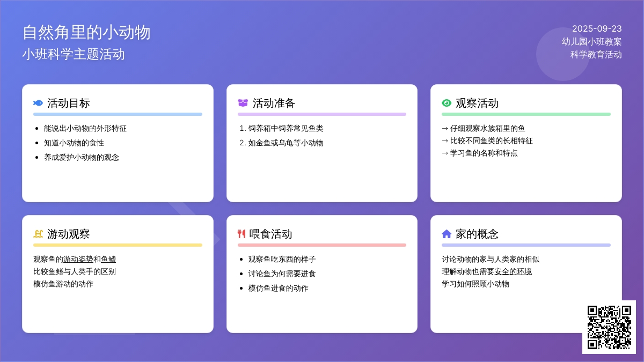Open the underlined 游动姿势 link
Image resolution: width=644 pixels, height=362 pixels.
[x=78, y=259]
